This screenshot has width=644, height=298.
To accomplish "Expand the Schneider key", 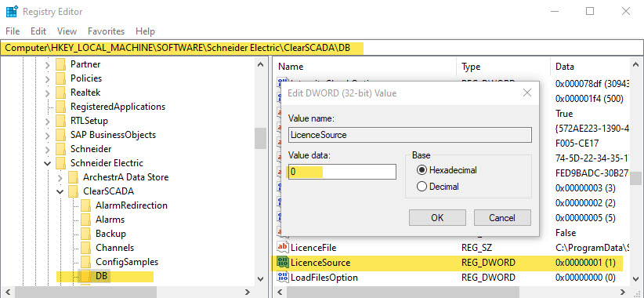I will point(48,149).
